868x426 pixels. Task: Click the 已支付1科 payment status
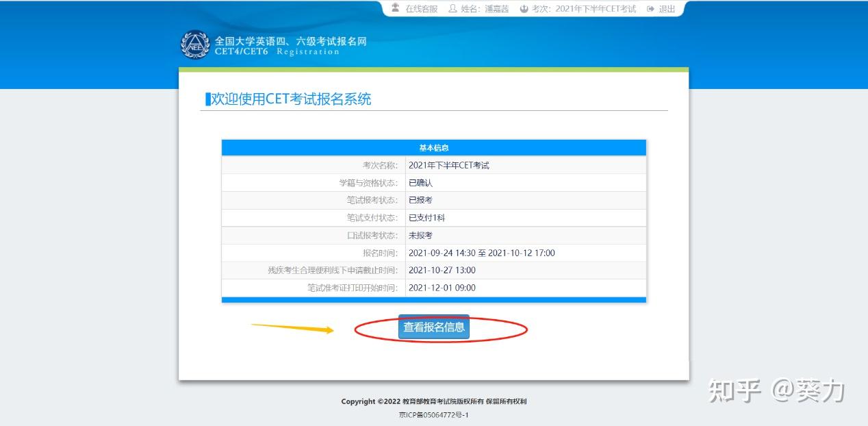(x=426, y=217)
